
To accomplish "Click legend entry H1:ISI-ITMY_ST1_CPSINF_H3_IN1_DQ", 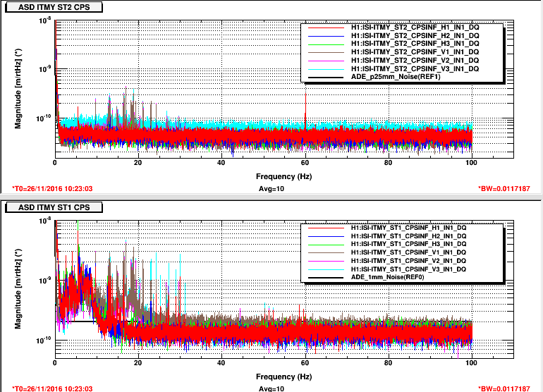I will coord(408,244).
